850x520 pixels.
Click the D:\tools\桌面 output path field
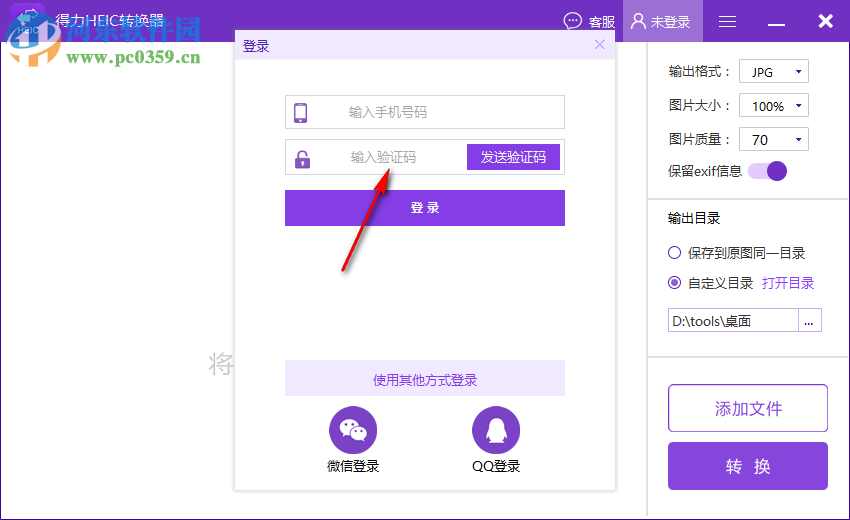tap(733, 320)
